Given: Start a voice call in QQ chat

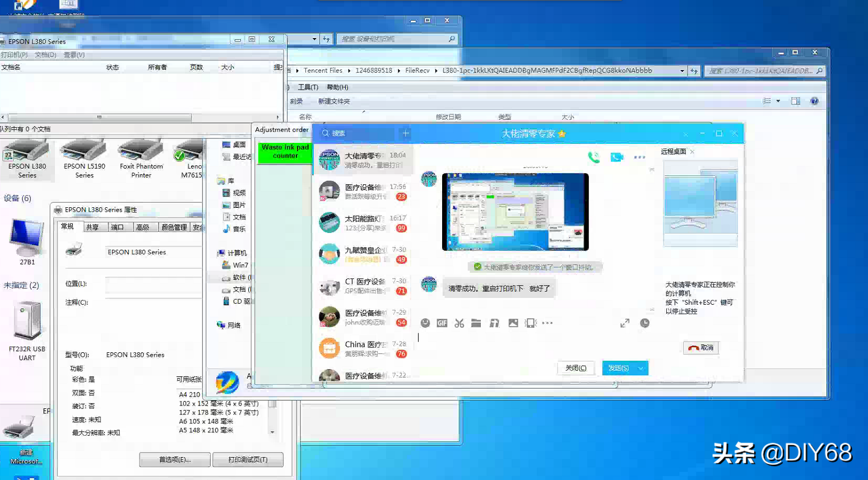Looking at the screenshot, I should [x=594, y=157].
